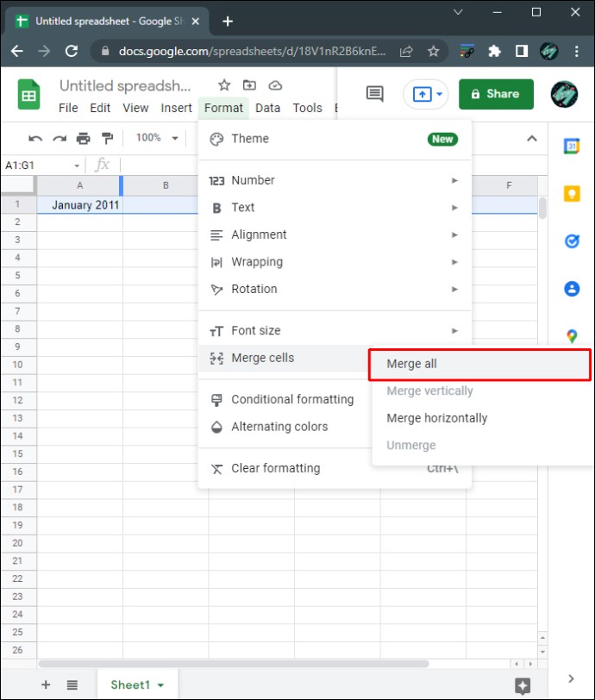Collapse the toolbar with the up chevron
Viewport: 595px width, 700px height.
[532, 139]
